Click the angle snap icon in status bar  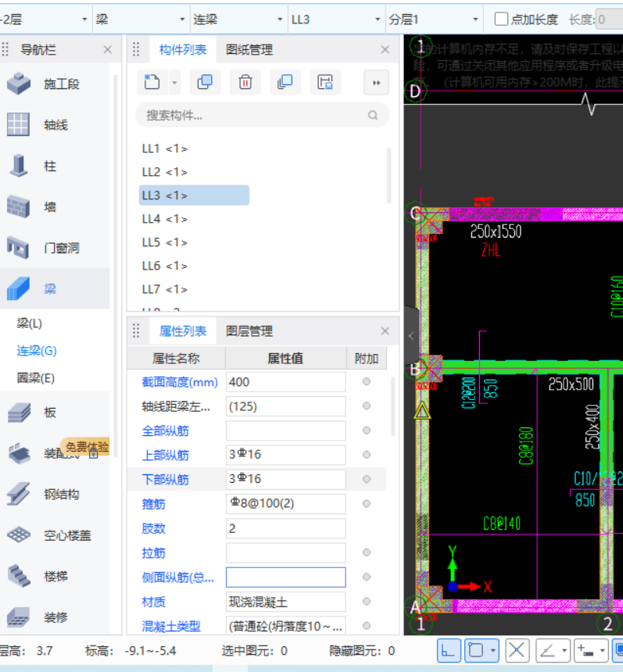coord(548,651)
